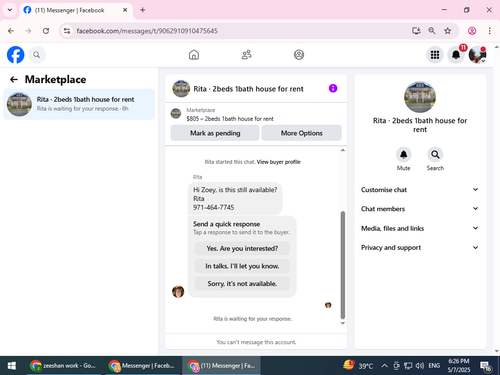Go back with the Marketplace arrow
This screenshot has width=500, height=375.
(14, 79)
